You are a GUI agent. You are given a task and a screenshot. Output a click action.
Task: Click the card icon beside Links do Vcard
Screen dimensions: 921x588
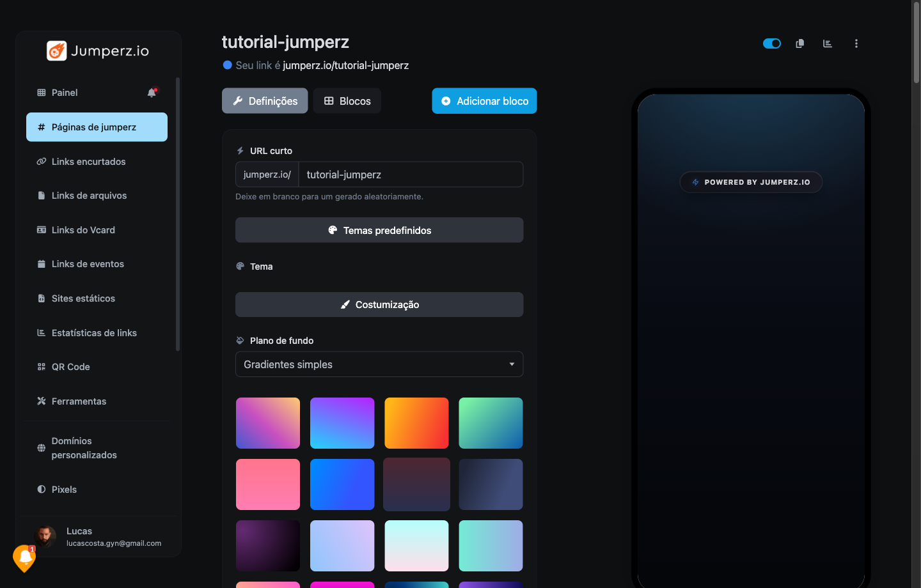(x=42, y=230)
